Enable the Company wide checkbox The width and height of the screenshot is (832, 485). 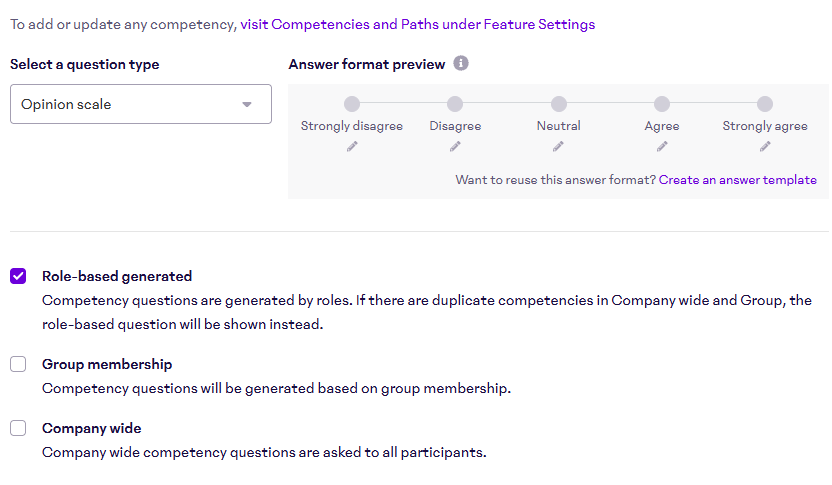tap(18, 428)
